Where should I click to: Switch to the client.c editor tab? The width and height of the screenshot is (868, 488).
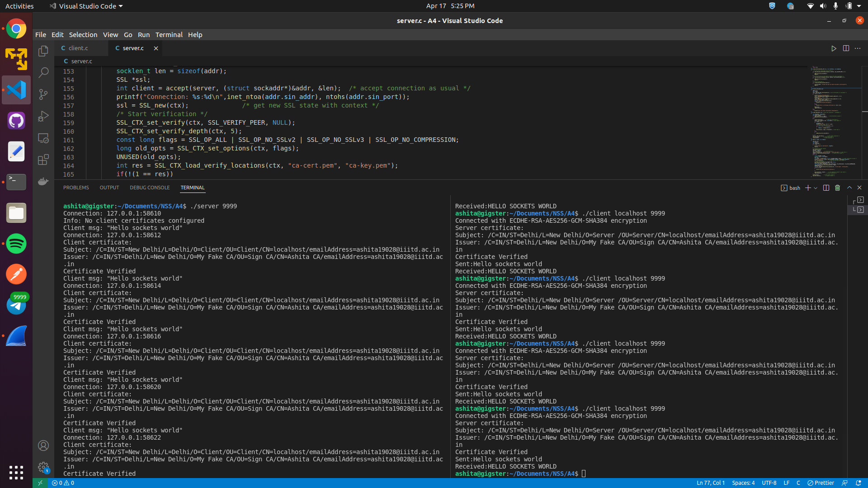pos(78,48)
